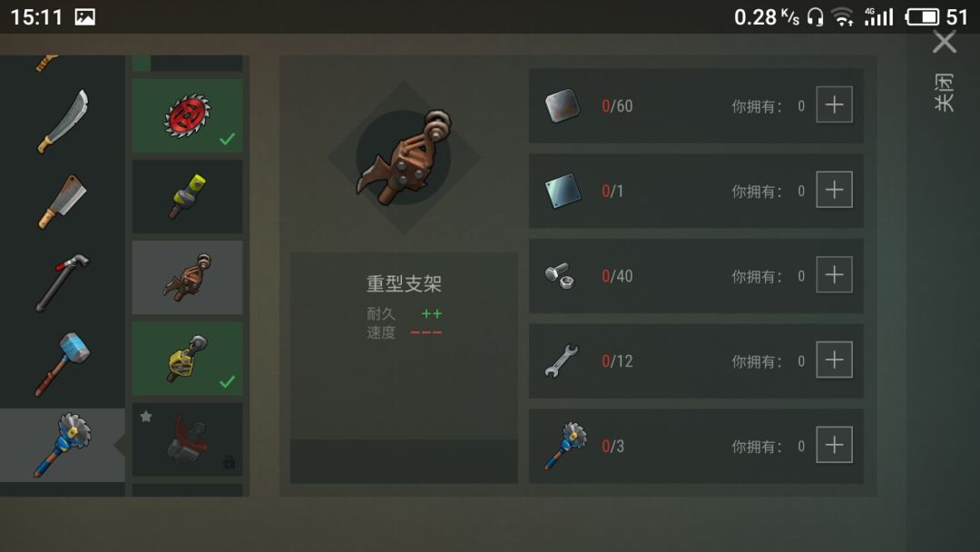Viewport: 980px width, 552px height.
Task: Select the saw blade mace weapon
Action: (x=63, y=445)
